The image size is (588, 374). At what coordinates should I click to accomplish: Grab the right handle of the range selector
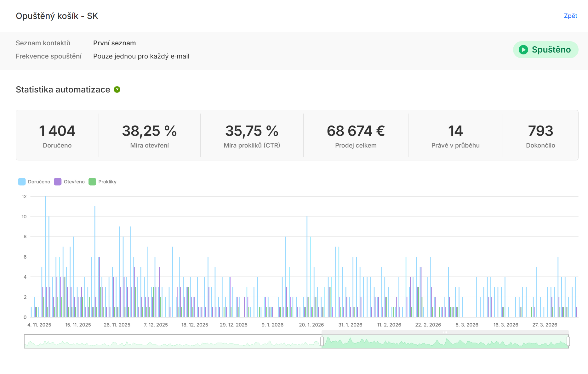(568, 341)
